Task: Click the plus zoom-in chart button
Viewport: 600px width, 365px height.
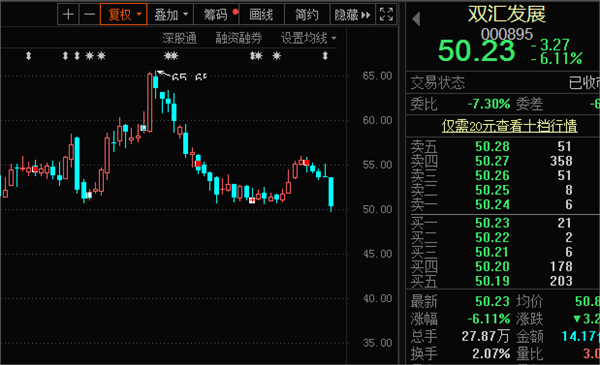Action: pos(68,15)
